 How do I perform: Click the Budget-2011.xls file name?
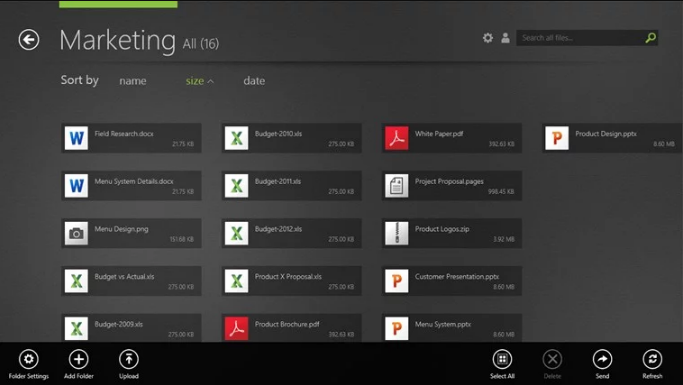278,181
